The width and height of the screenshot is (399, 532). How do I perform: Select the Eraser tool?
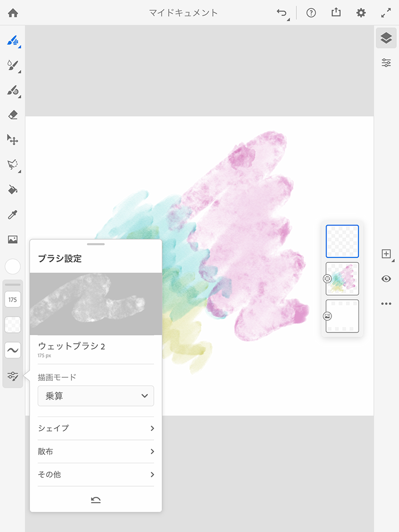(x=13, y=115)
